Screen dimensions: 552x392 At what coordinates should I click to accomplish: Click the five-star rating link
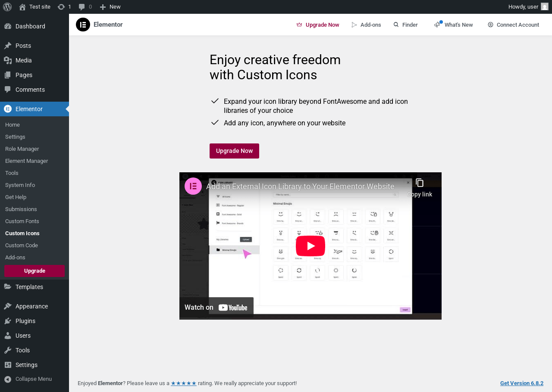pyautogui.click(x=184, y=383)
